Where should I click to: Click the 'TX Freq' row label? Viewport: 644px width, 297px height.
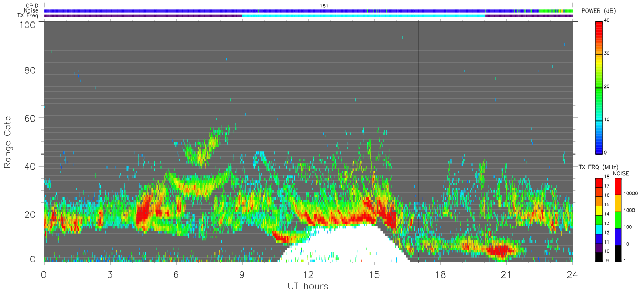click(x=29, y=15)
